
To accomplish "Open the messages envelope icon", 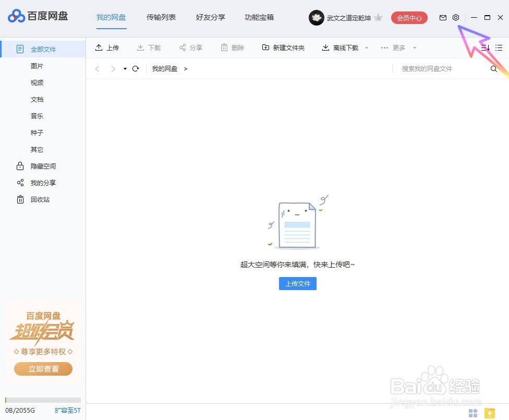I will 442,17.
